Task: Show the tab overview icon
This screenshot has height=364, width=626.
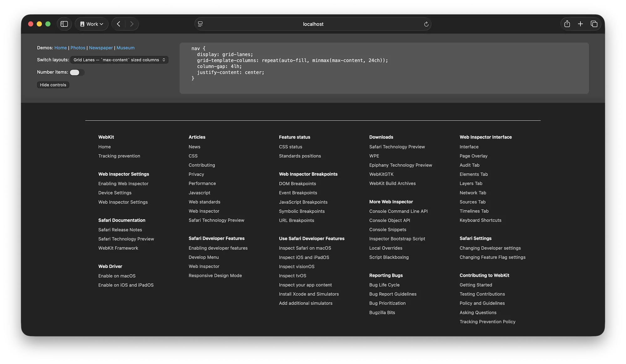Action: pos(594,24)
